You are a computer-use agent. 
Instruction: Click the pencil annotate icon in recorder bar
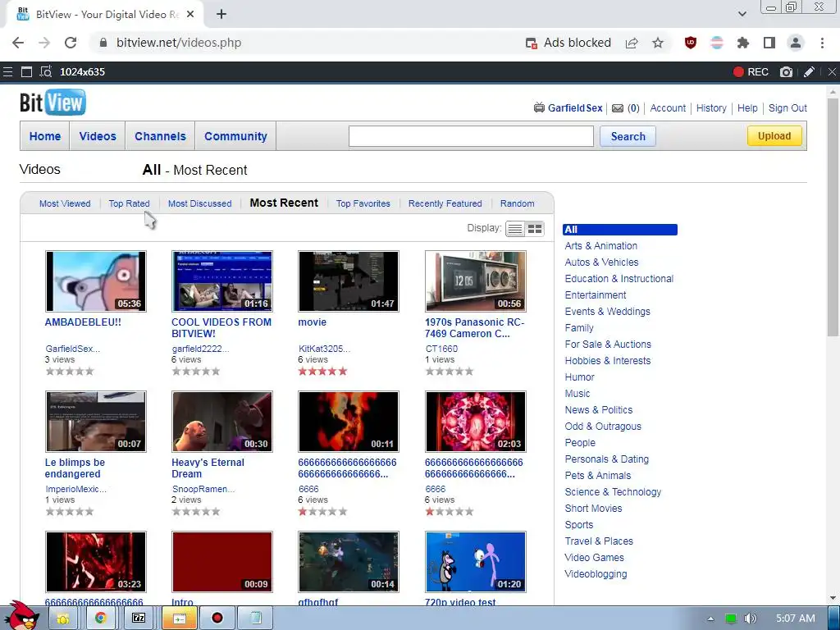click(809, 72)
